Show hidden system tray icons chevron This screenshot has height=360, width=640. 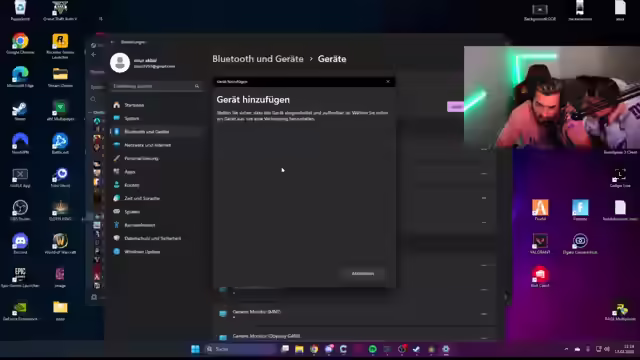click(x=566, y=349)
